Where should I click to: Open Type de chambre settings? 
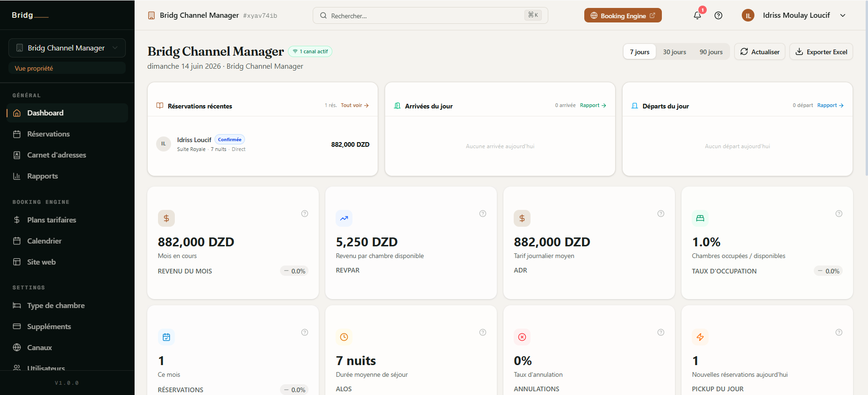point(67,306)
